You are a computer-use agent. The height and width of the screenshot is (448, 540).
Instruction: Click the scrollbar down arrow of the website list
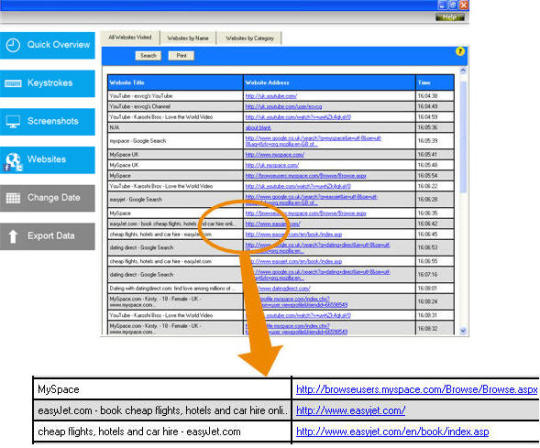tap(463, 331)
